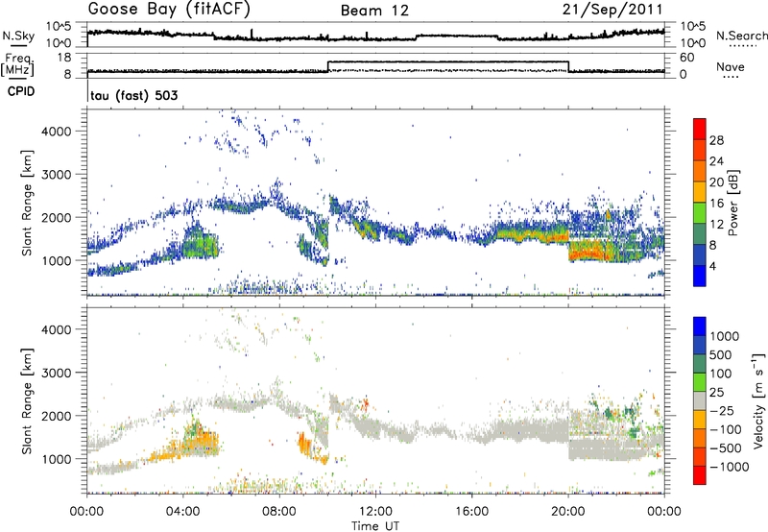Viewport: 768px width, 532px height.
Task: Click the red swatch of the Power color bar
Action: [700, 129]
